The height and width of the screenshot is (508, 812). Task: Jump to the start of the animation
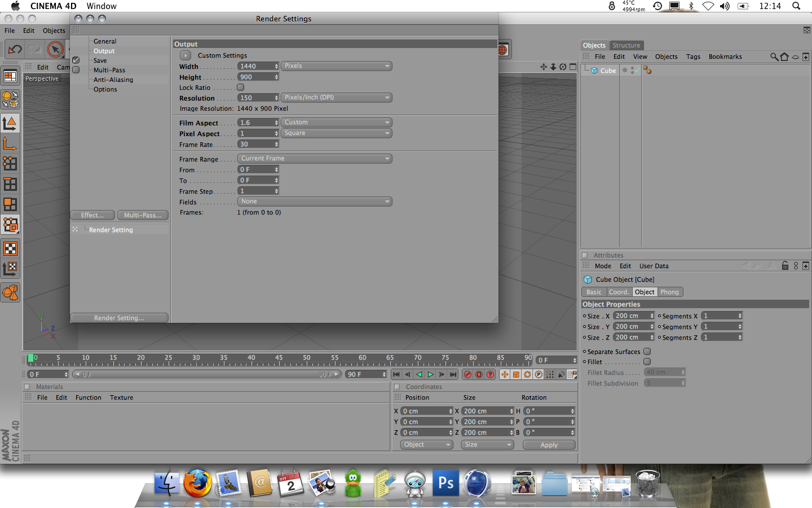click(396, 374)
